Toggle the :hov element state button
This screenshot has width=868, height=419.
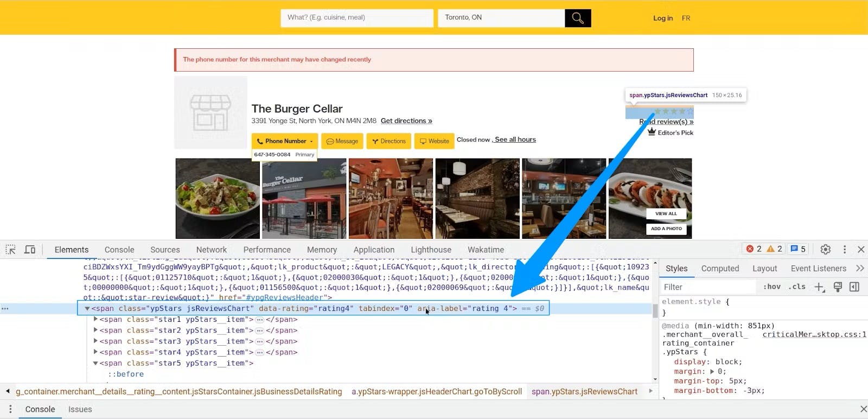(x=772, y=287)
